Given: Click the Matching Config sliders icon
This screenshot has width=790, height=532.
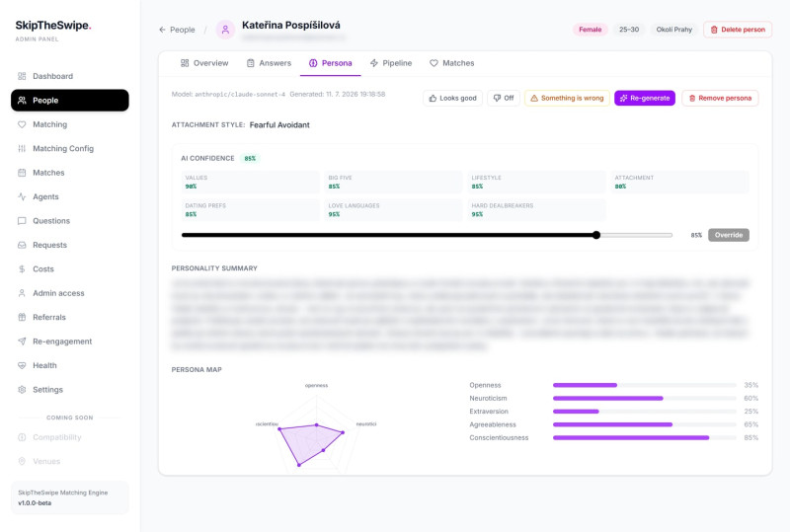Looking at the screenshot, I should click(22, 149).
